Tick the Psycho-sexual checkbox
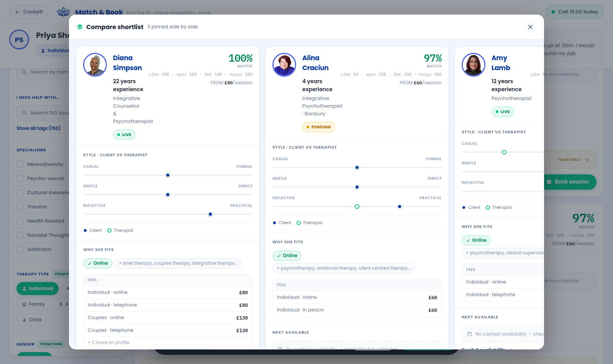 click(20, 179)
